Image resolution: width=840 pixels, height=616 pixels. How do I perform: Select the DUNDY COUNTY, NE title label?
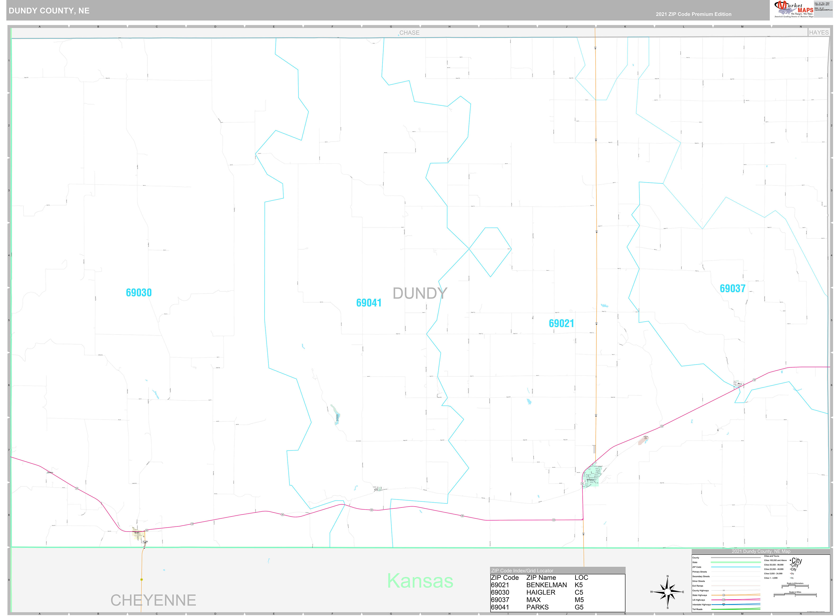pos(49,10)
